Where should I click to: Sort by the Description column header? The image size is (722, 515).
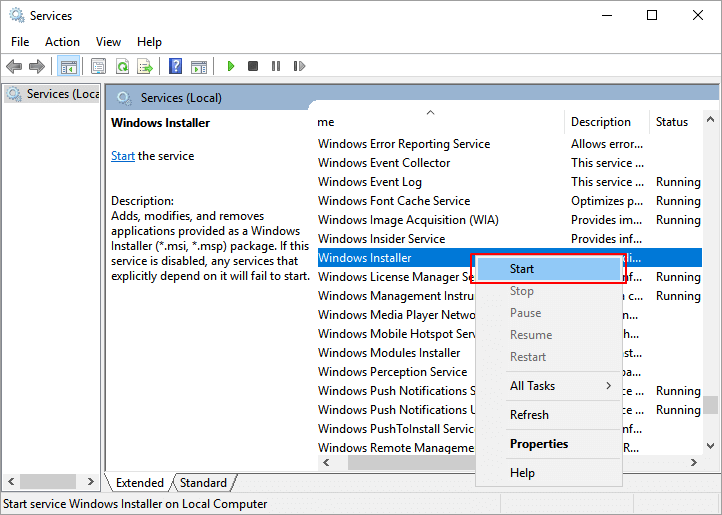pos(600,122)
